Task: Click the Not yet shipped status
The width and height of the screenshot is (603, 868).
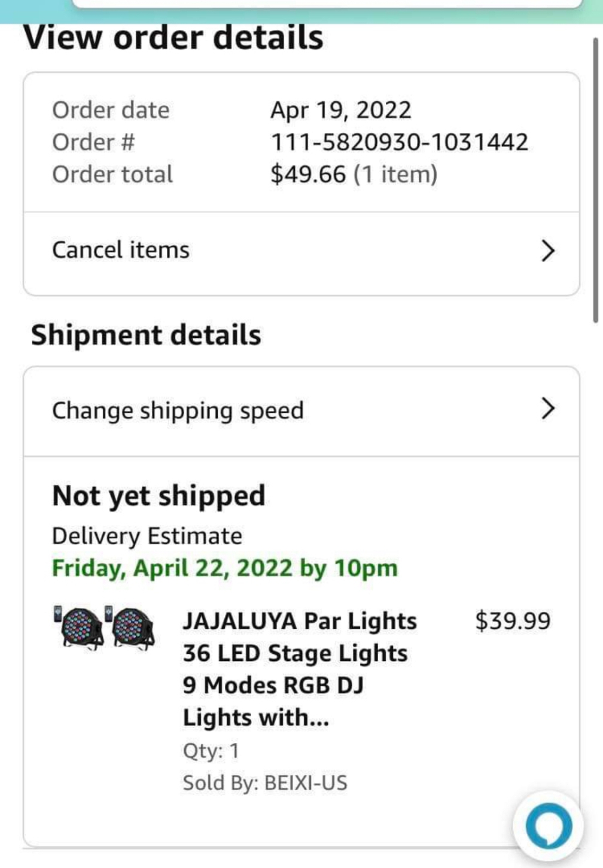Action: (159, 496)
